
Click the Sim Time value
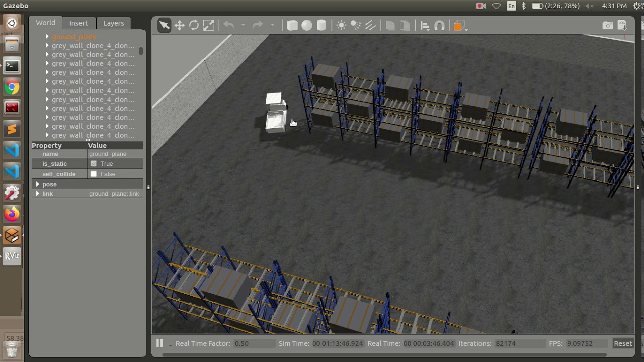point(338,343)
